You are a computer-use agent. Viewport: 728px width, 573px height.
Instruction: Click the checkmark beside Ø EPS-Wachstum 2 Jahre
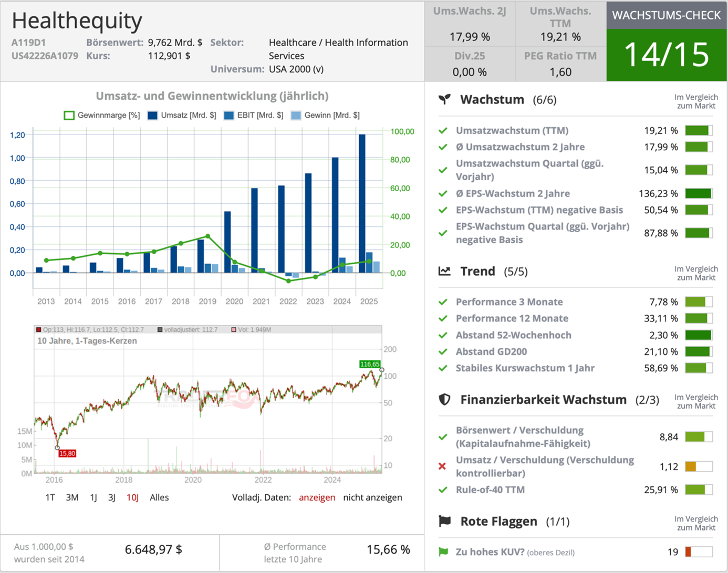point(443,194)
